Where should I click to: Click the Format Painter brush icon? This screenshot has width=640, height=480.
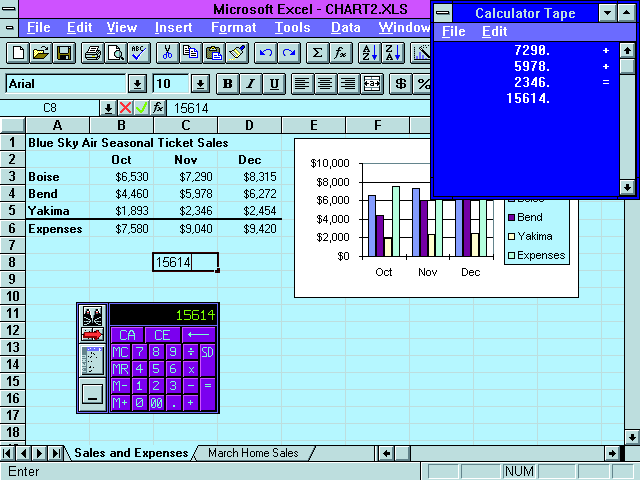click(237, 53)
